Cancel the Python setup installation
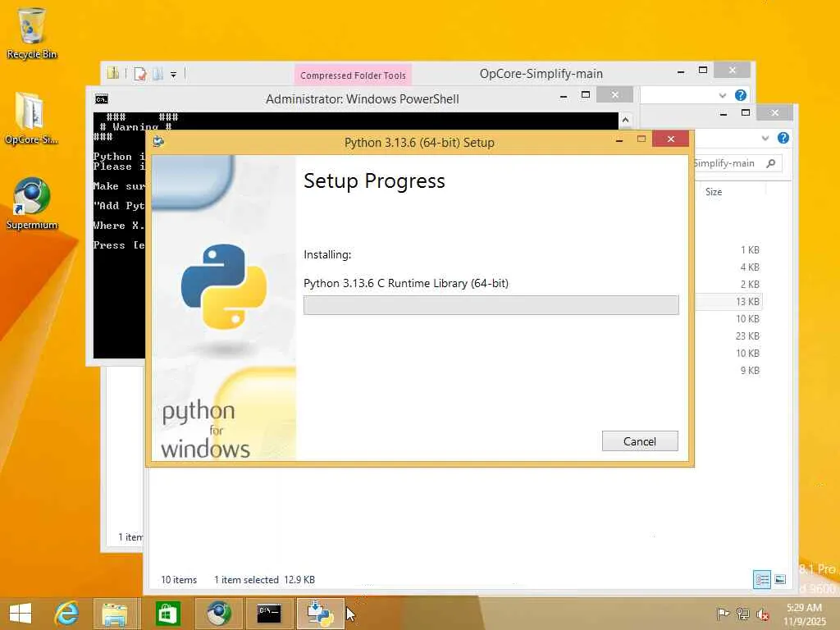The image size is (840, 630). click(640, 441)
